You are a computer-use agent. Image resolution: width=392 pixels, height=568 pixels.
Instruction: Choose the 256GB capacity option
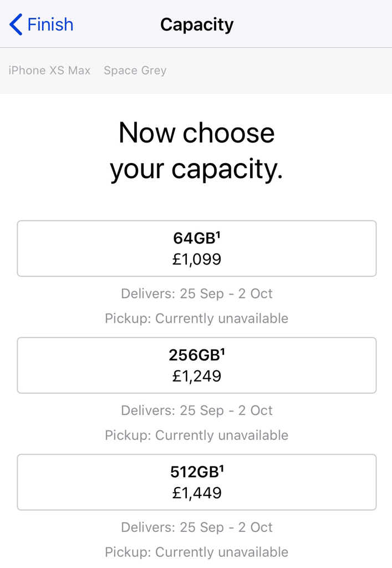tap(196, 366)
